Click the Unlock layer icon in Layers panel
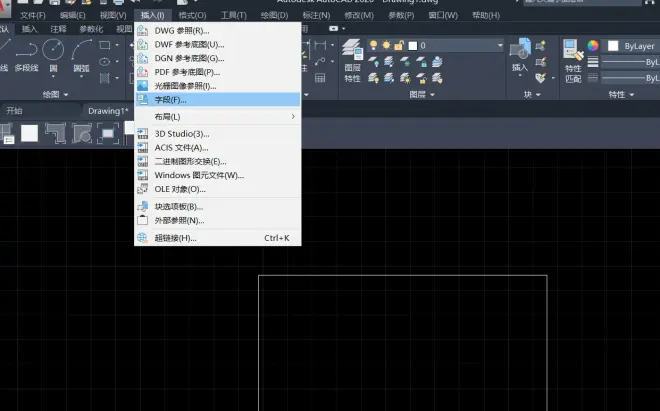 [x=421, y=78]
